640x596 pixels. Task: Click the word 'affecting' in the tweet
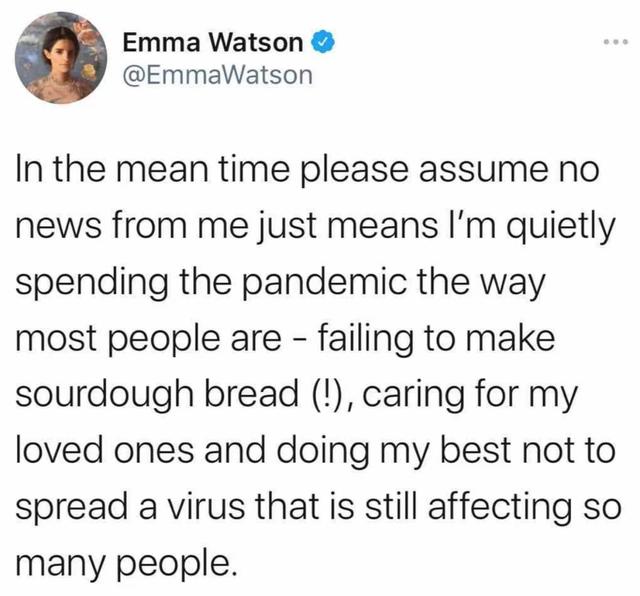(x=500, y=507)
